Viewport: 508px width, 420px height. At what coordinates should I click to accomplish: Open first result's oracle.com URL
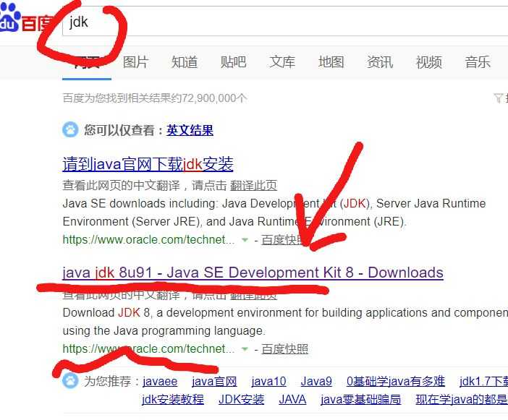click(148, 239)
